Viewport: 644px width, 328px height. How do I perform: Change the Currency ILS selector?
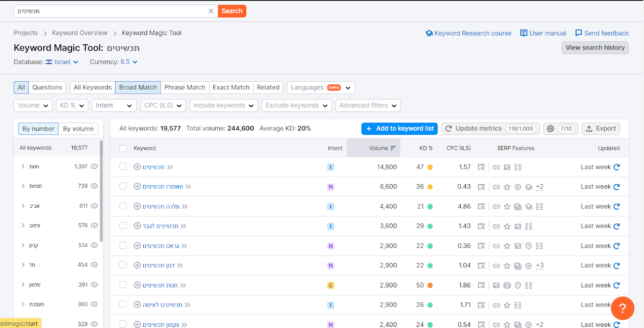(129, 62)
